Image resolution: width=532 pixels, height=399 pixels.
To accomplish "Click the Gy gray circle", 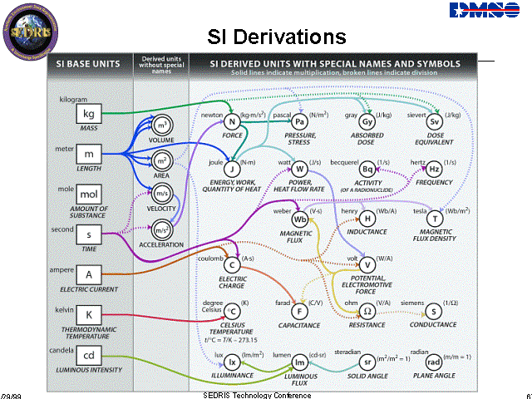I will pos(367,121).
